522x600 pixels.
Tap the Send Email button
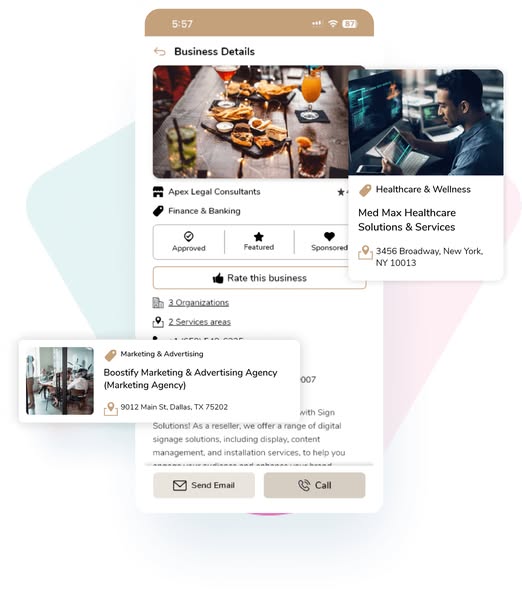(204, 485)
